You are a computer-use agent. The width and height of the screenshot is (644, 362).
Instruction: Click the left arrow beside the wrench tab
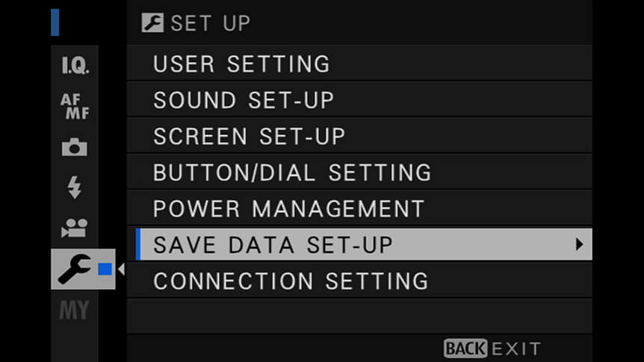[x=121, y=269]
